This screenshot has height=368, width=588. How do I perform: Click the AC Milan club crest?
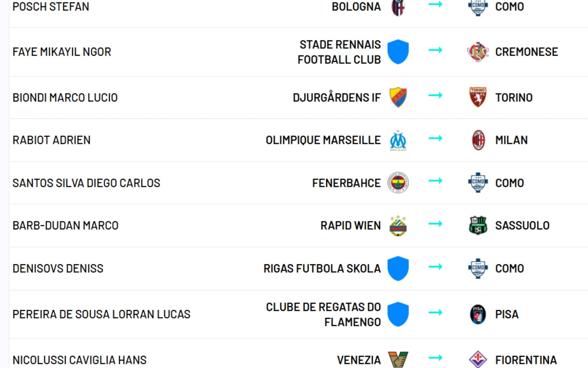pos(478,140)
